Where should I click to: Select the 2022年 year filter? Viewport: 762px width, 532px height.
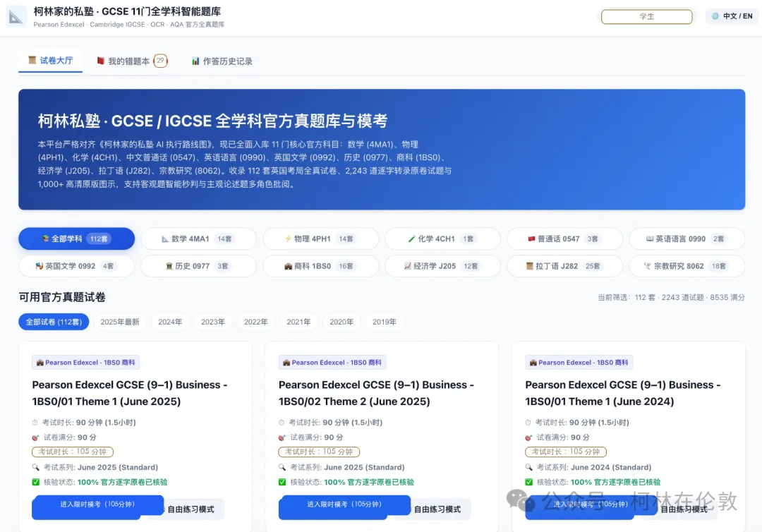click(x=255, y=322)
